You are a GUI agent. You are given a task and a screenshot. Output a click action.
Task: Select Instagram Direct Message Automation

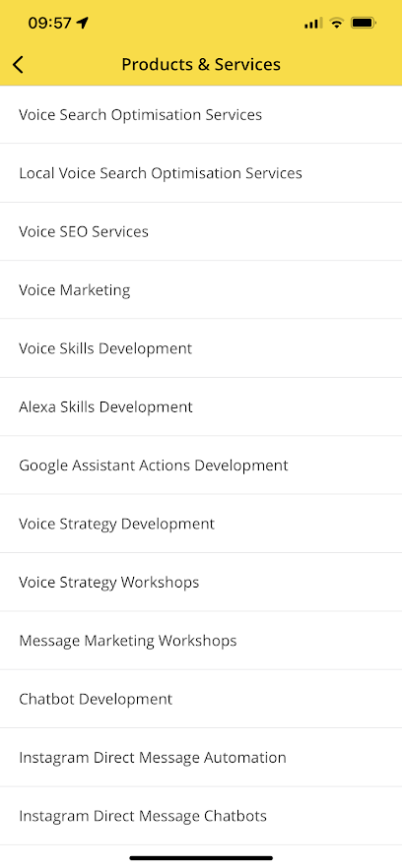[x=201, y=758]
